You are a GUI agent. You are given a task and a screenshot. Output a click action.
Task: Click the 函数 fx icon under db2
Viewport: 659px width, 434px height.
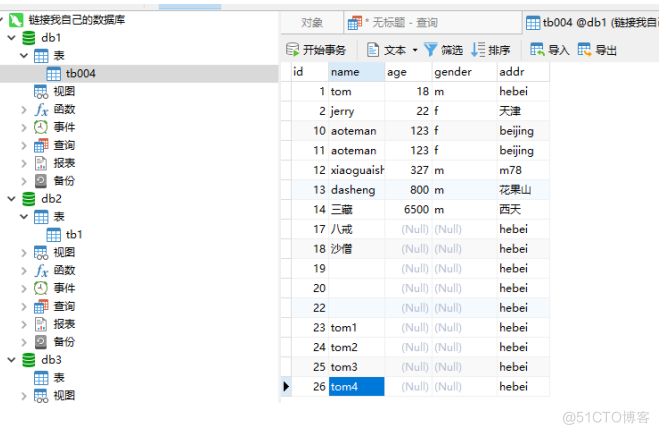click(x=41, y=271)
